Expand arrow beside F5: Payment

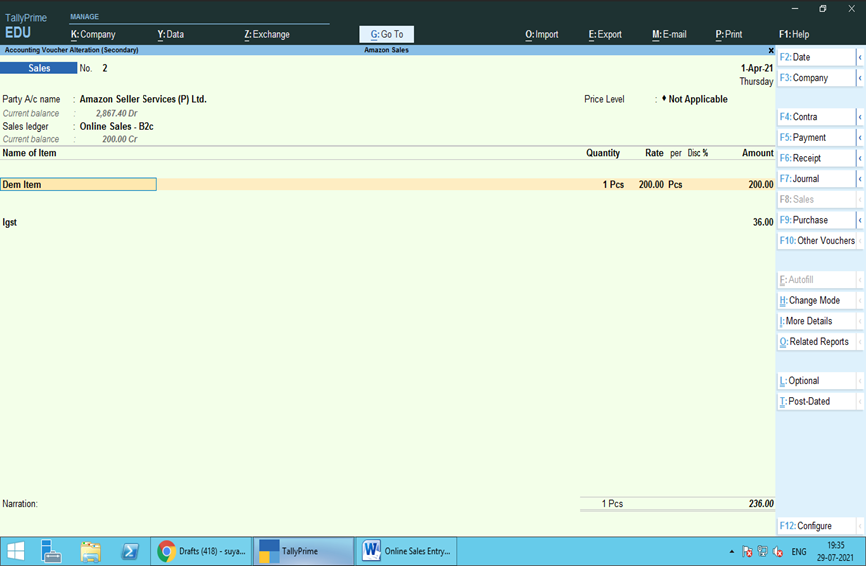click(x=860, y=137)
